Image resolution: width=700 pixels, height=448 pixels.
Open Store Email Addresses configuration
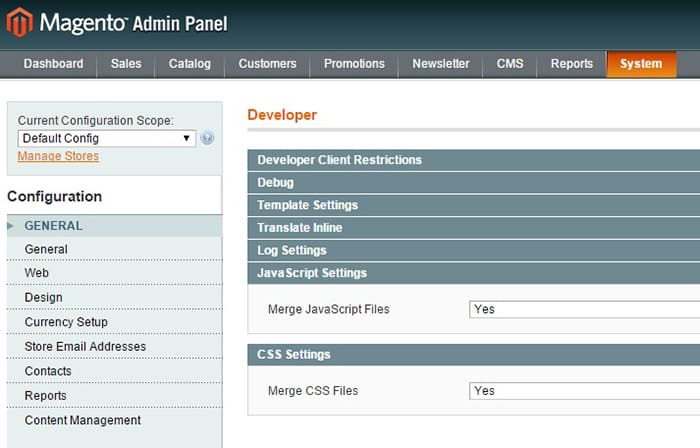click(85, 347)
